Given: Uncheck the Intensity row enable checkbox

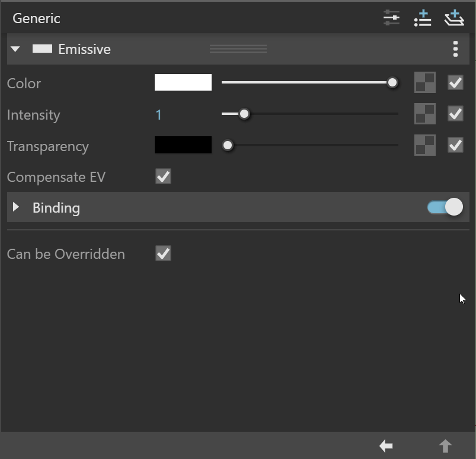Looking at the screenshot, I should click(455, 114).
